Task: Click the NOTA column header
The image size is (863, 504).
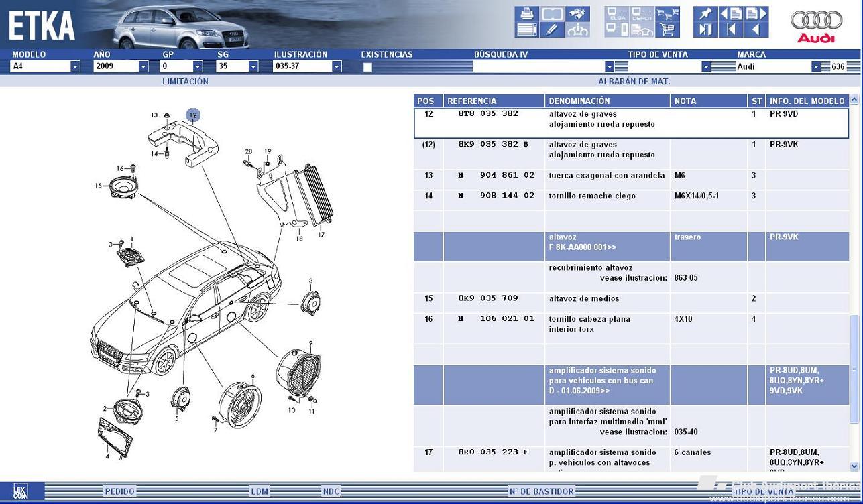Action: pyautogui.click(x=709, y=101)
